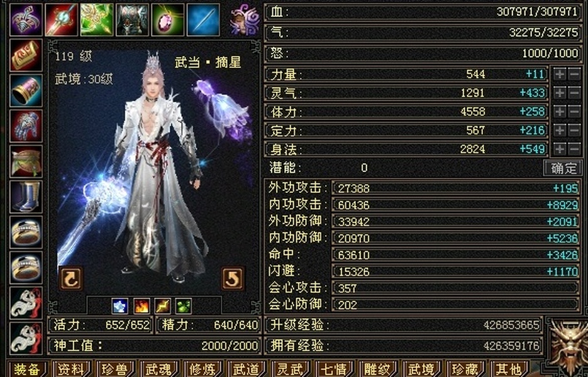
Task: Decrease 灵气 with its minus button
Action: [575, 92]
